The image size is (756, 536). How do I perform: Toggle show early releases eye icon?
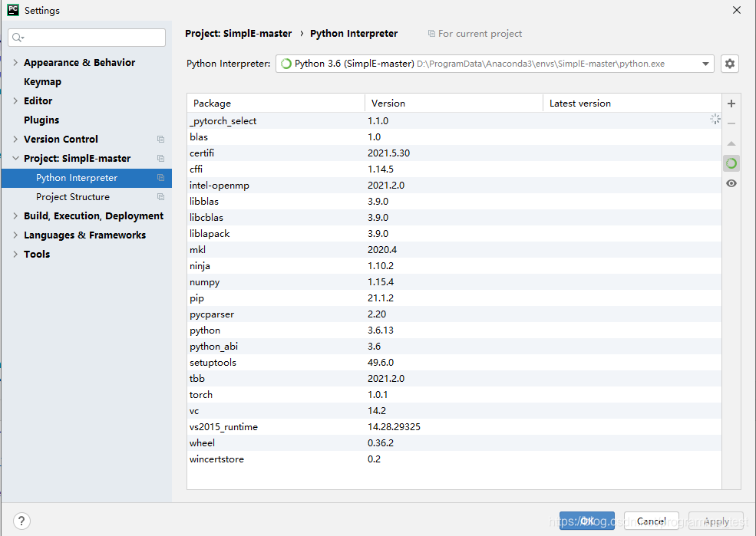pos(731,183)
